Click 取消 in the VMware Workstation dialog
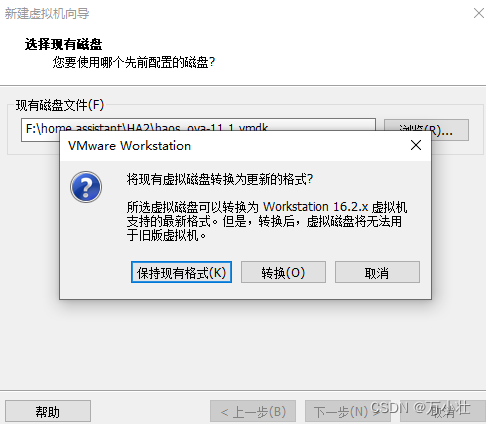 pyautogui.click(x=377, y=272)
